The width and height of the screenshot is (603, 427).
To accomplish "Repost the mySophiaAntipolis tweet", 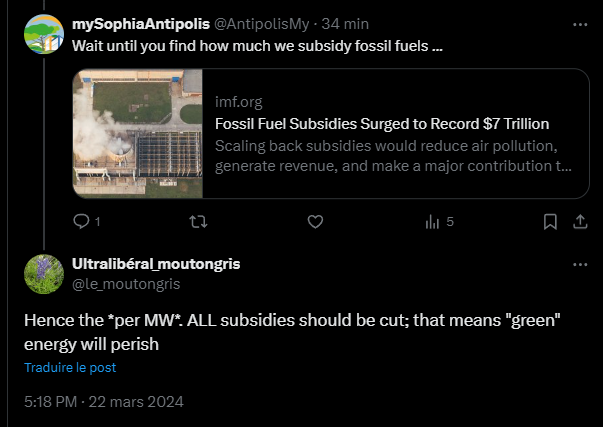I will 198,222.
